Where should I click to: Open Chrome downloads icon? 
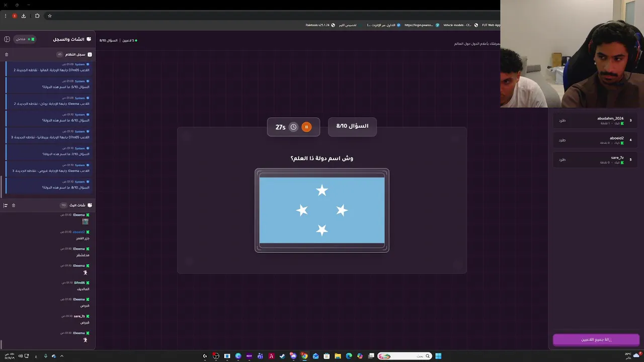[24, 16]
